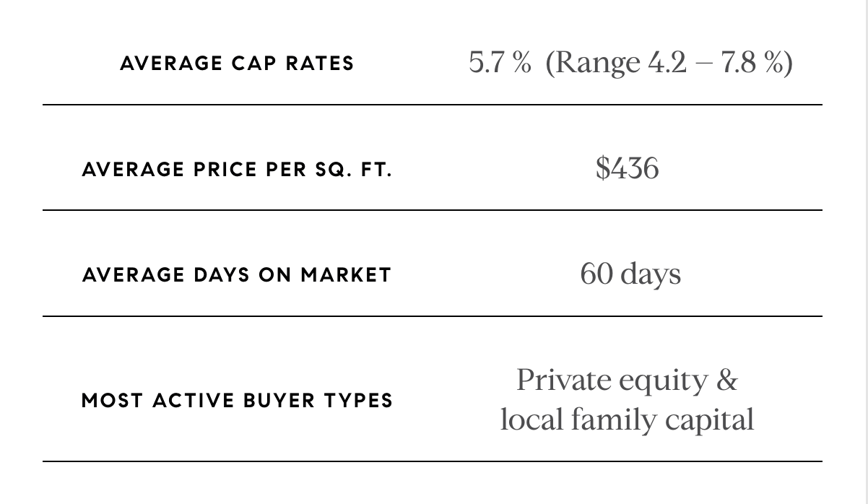Click the word "RATES" in the first label
This screenshot has width=868, height=504.
[319, 64]
